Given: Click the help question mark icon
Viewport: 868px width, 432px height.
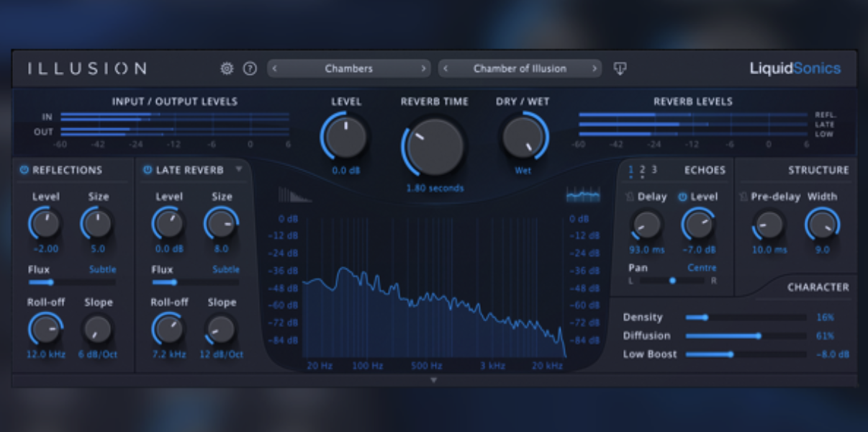Looking at the screenshot, I should point(250,68).
